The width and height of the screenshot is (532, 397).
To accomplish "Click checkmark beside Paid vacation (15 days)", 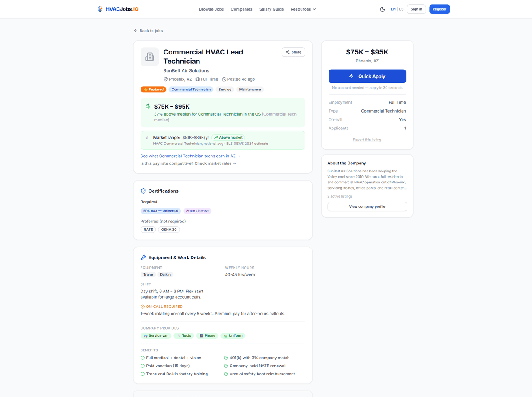I will tap(142, 366).
